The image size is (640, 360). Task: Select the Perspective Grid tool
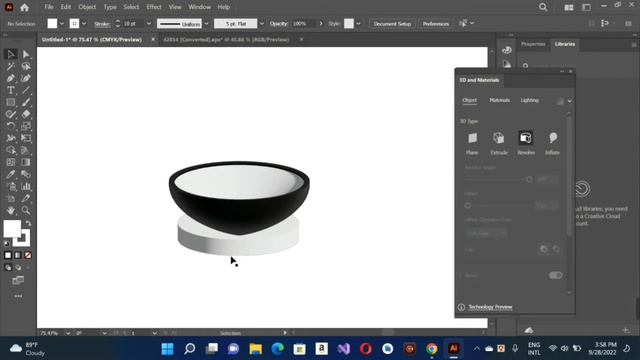26,150
